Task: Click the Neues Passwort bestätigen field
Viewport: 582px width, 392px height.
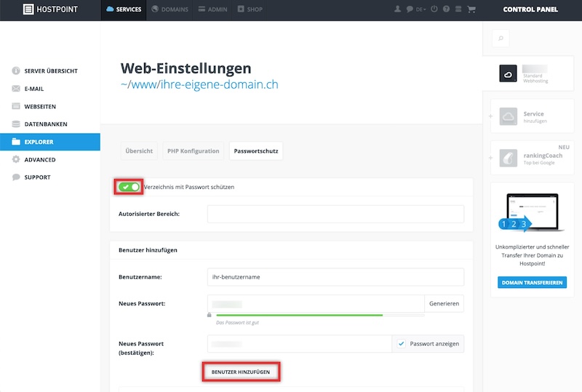Action: (300, 344)
